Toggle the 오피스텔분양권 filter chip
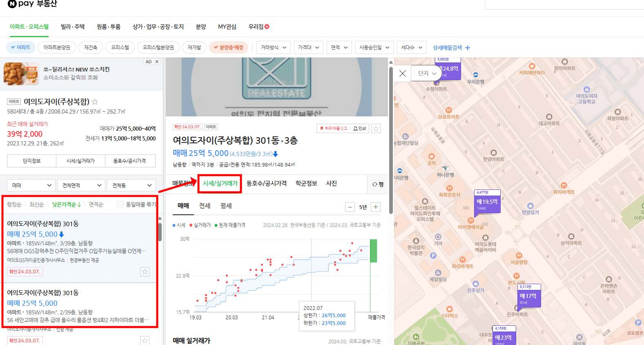This screenshot has height=345, width=644. tap(158, 47)
